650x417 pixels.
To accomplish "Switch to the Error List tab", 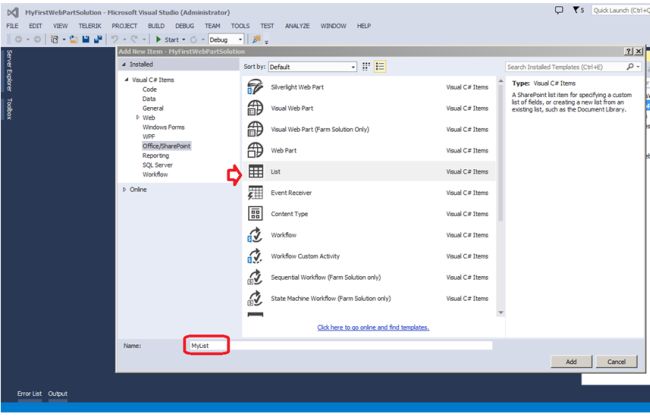I will point(29,393).
